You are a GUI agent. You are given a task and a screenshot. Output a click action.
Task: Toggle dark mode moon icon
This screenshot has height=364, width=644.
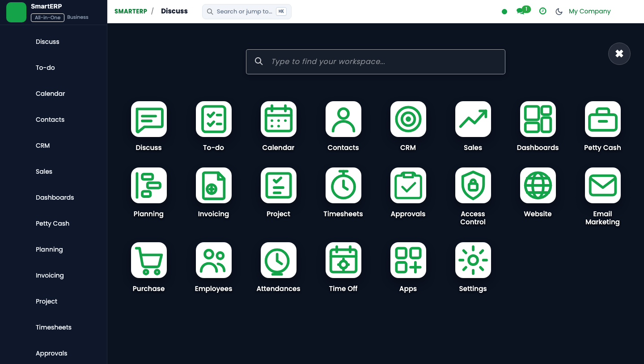tap(559, 12)
